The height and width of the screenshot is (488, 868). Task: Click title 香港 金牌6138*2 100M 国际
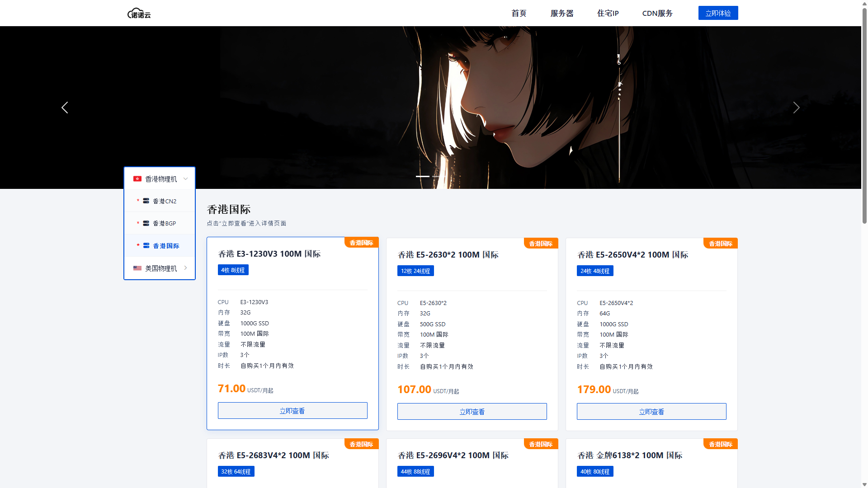(x=630, y=455)
